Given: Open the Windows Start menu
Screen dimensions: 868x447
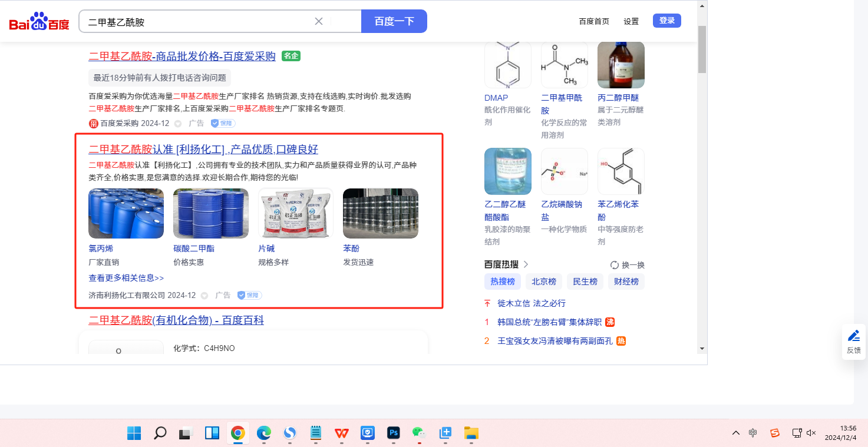Looking at the screenshot, I should coord(134,433).
